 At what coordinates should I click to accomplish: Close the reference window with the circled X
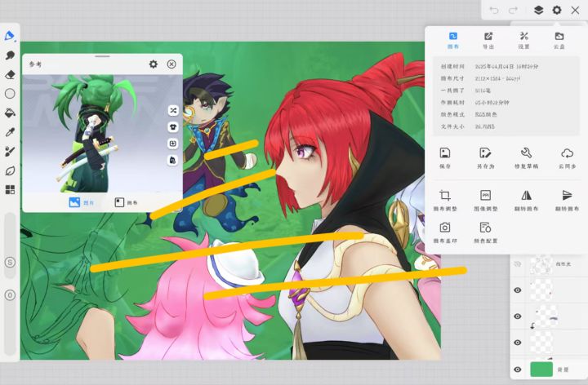(x=171, y=64)
